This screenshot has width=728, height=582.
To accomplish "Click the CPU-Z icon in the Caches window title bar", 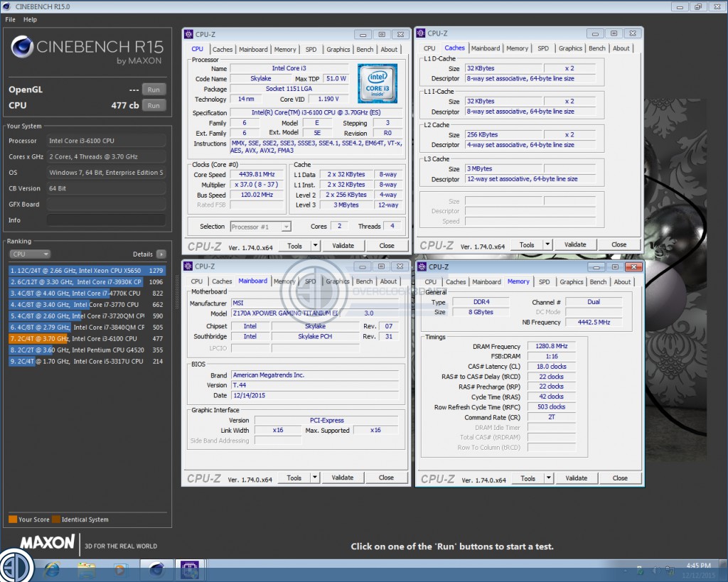I will click(421, 33).
